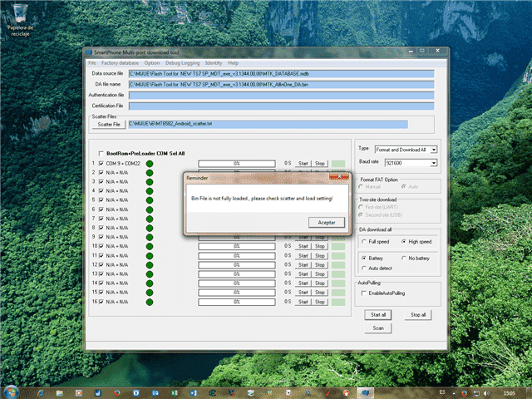Screen dimensions: 532x399
Task: Click the taskbar clock
Action: click(x=509, y=393)
